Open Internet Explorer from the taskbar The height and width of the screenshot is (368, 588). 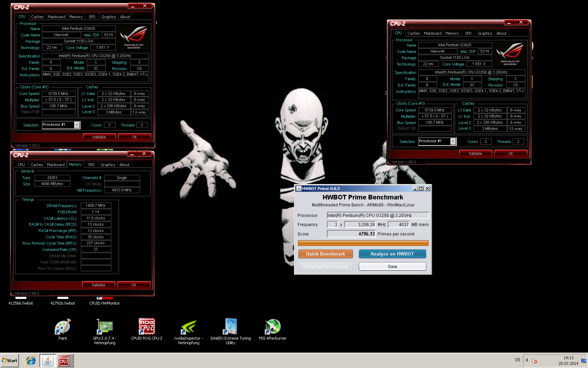(31, 361)
